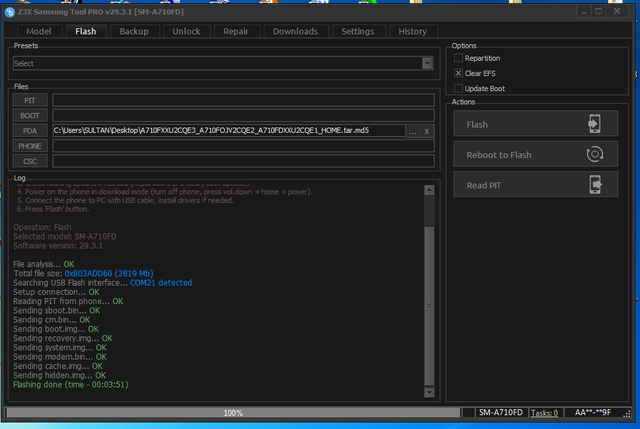Click the PHONE file button
Image resolution: width=640 pixels, height=429 pixels.
30,146
